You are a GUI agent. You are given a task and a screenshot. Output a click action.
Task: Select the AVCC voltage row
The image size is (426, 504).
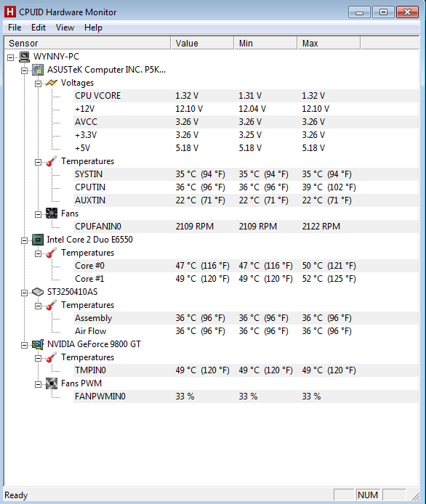click(246, 122)
